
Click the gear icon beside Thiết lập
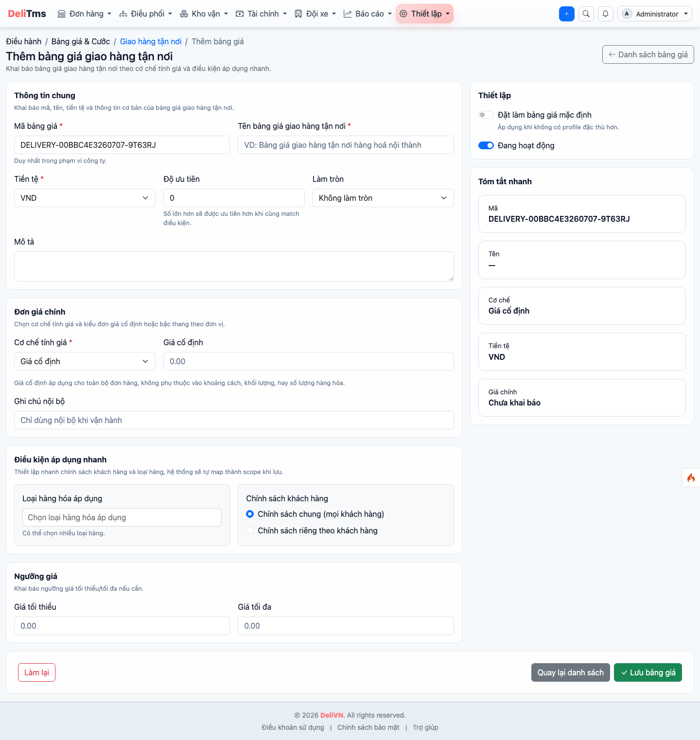[403, 14]
